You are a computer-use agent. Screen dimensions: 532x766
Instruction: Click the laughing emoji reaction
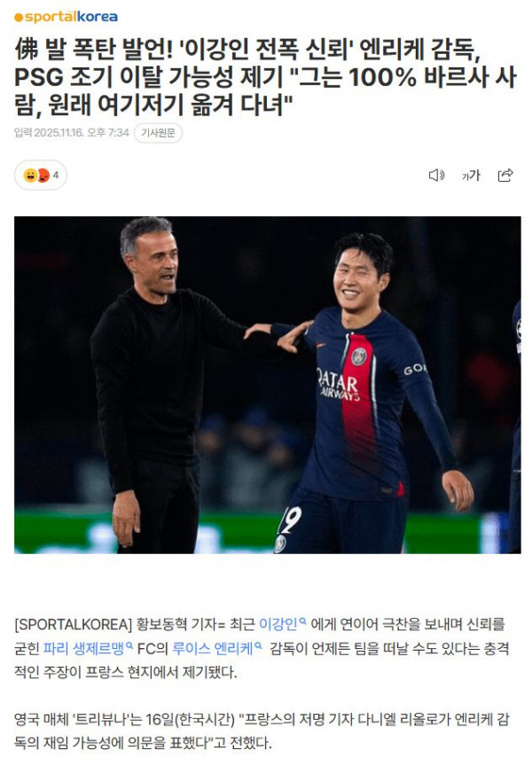30,175
